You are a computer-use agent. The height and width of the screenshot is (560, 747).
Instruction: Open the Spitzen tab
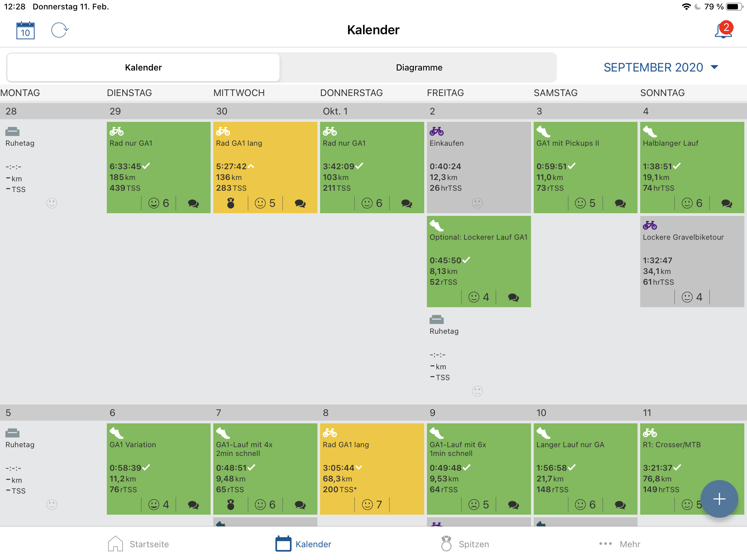465,544
